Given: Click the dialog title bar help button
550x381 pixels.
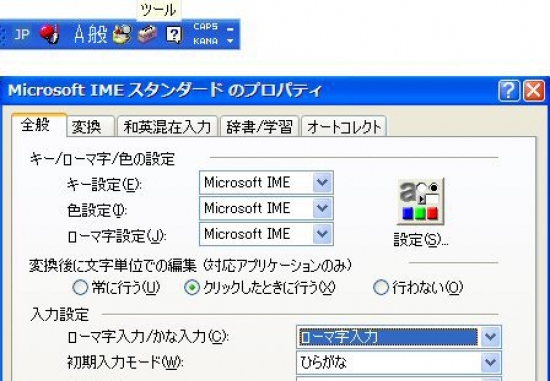Looking at the screenshot, I should coord(509,91).
